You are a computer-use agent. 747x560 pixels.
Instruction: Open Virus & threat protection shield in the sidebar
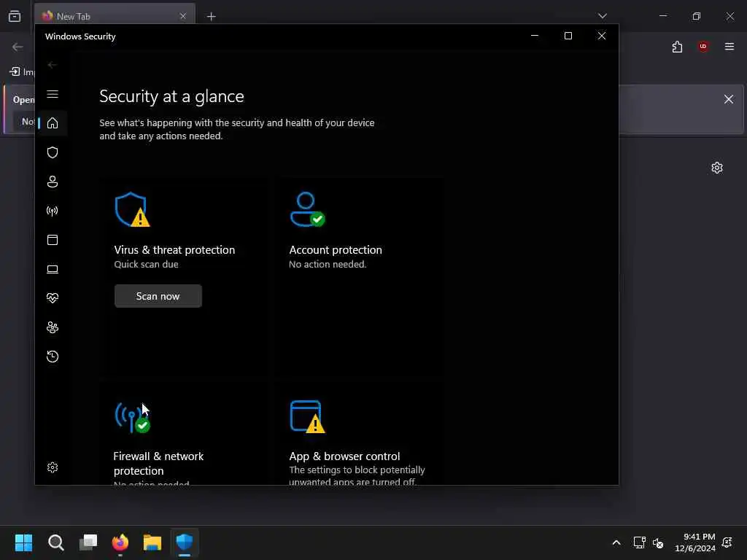tap(53, 152)
